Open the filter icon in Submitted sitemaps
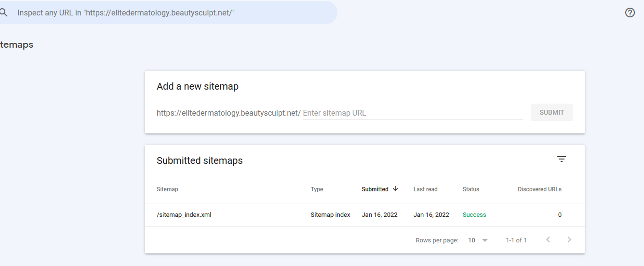644x266 pixels. point(562,159)
